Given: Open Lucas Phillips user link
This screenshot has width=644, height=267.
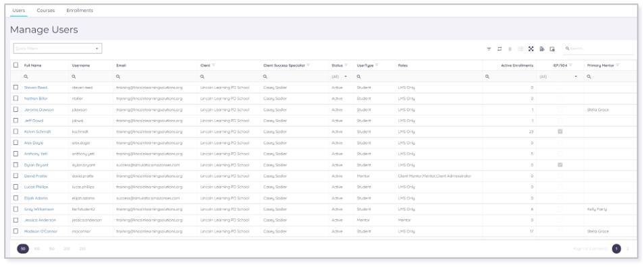Looking at the screenshot, I should click(x=36, y=187).
